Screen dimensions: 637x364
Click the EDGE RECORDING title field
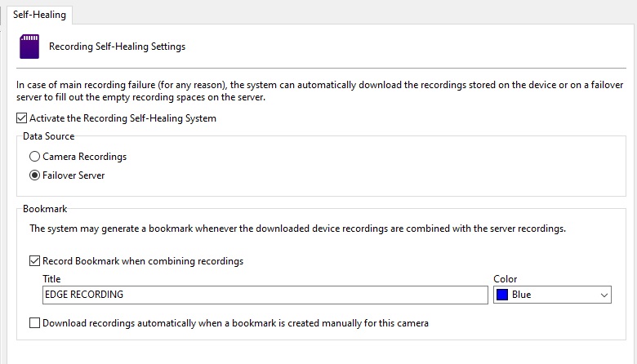[x=265, y=295]
